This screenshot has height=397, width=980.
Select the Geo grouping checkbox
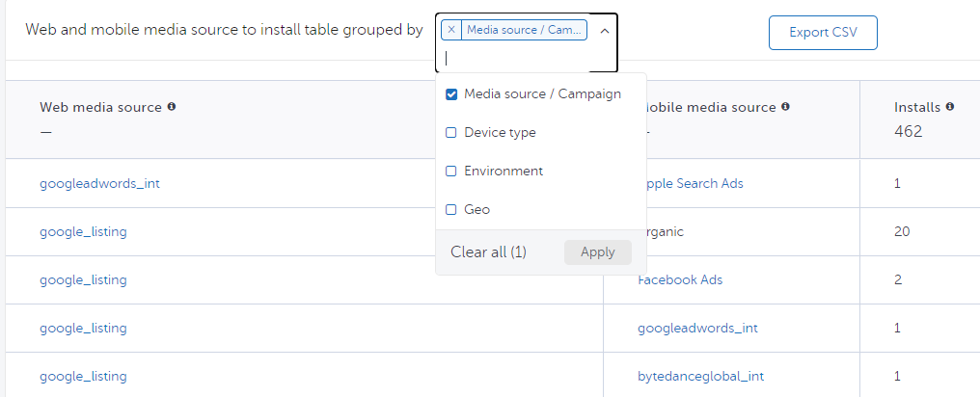pyautogui.click(x=451, y=210)
